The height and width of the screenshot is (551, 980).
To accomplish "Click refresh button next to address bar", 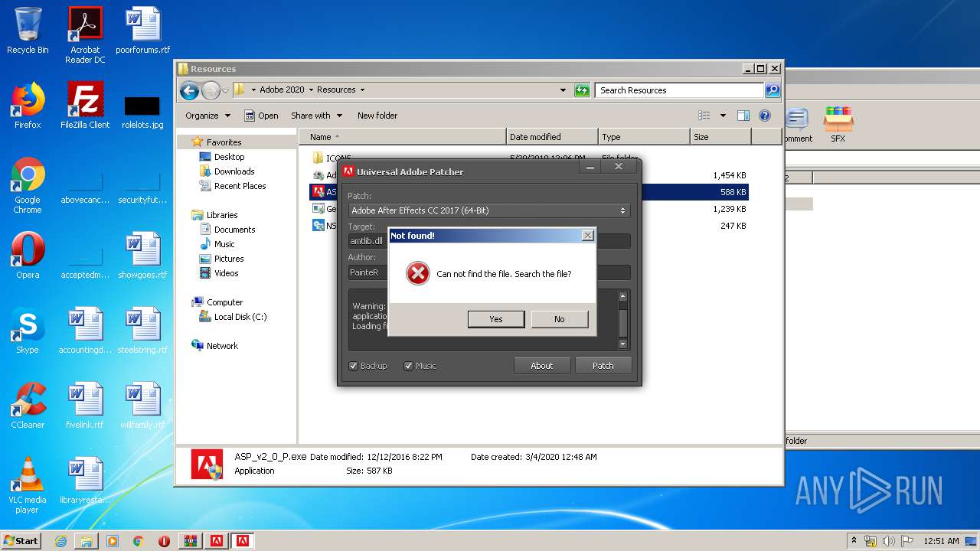I will click(582, 90).
